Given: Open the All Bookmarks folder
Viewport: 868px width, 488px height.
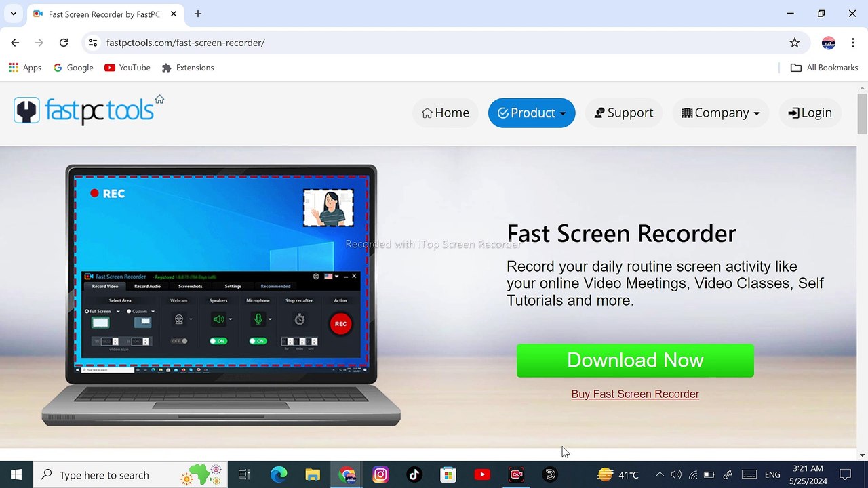Looking at the screenshot, I should tap(824, 68).
